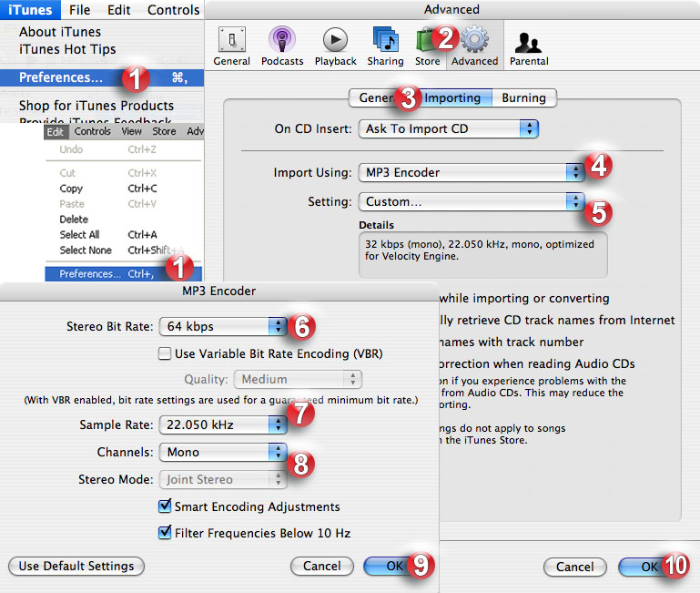Open the Channels Mono dropdown
700x593 pixels.
[223, 452]
